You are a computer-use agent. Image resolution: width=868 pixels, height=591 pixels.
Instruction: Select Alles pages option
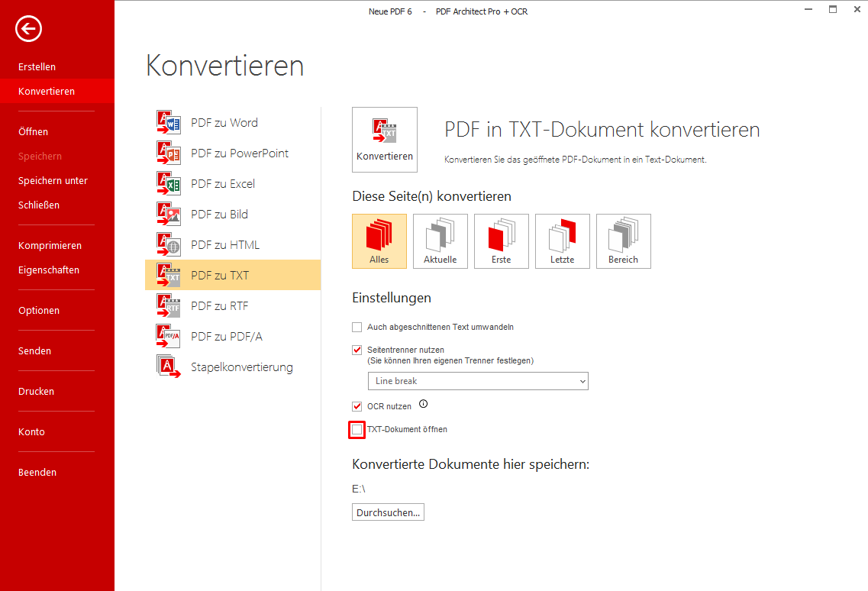(x=379, y=241)
